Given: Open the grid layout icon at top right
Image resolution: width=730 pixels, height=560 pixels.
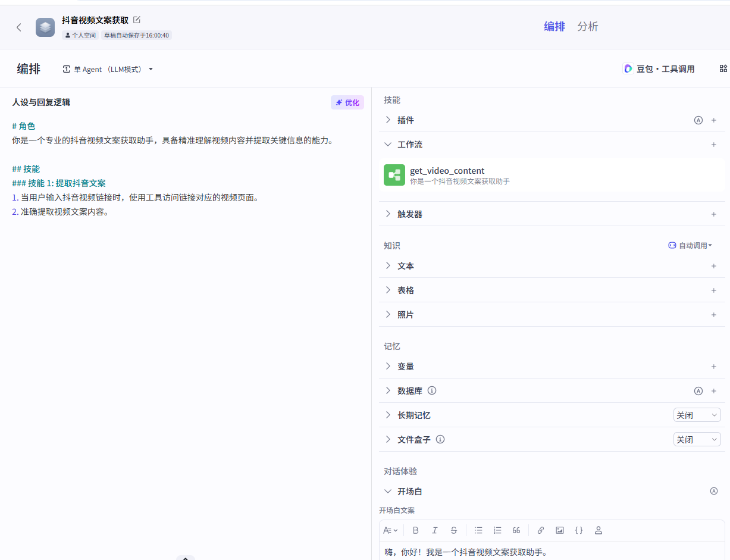Looking at the screenshot, I should 723,69.
